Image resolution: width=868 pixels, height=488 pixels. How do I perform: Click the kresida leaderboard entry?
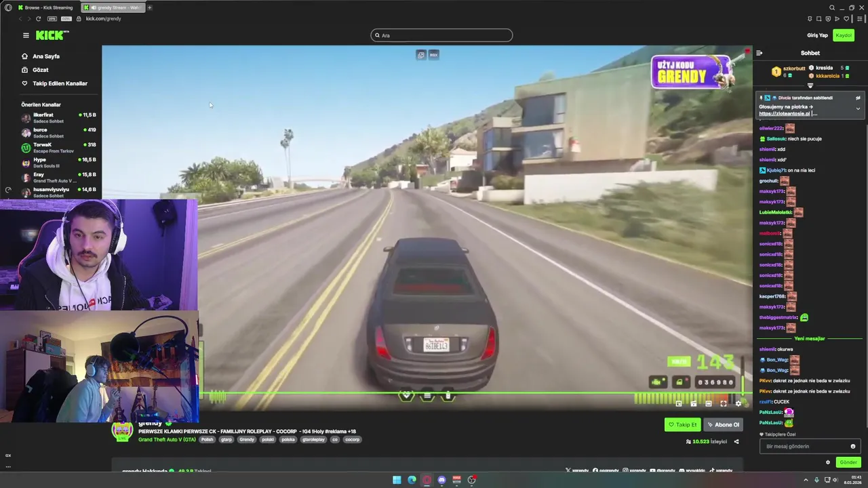click(829, 68)
